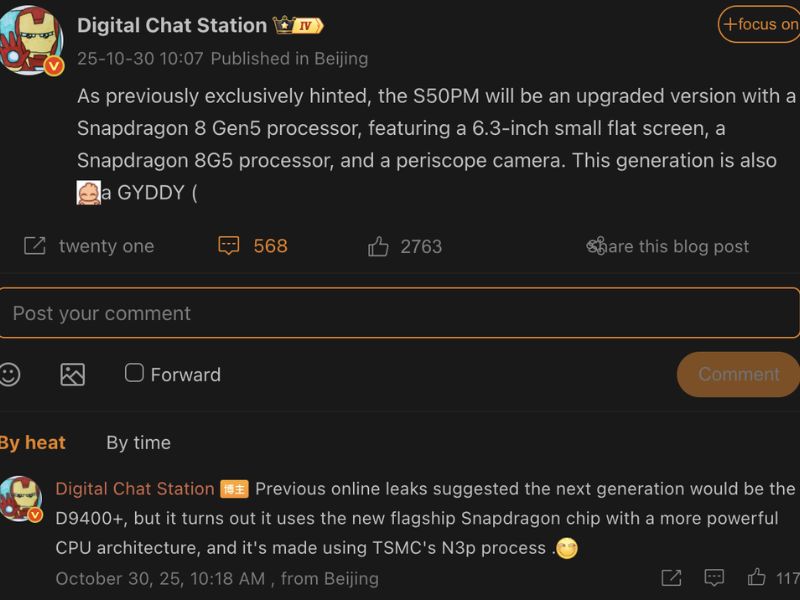Like the main post with thumbs-up

(x=378, y=246)
